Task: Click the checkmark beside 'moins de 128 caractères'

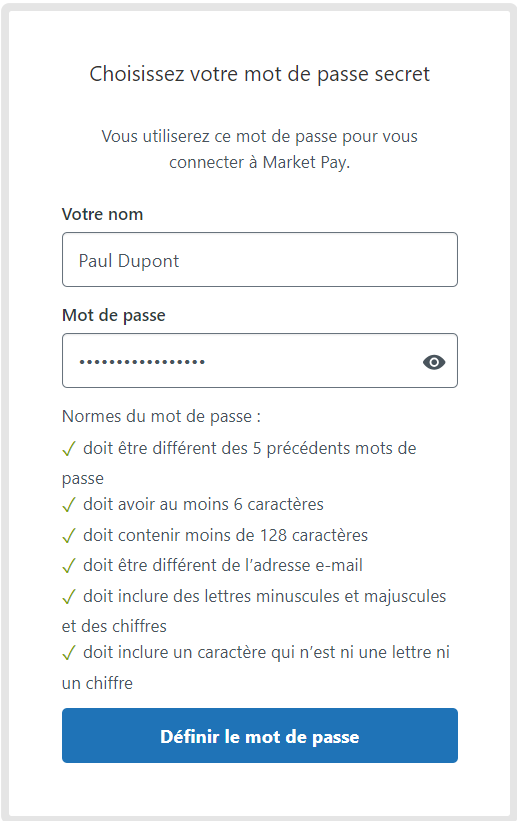Action: point(69,536)
